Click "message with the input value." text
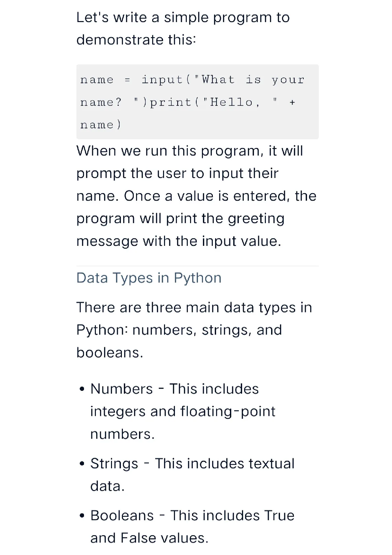 tap(179, 241)
